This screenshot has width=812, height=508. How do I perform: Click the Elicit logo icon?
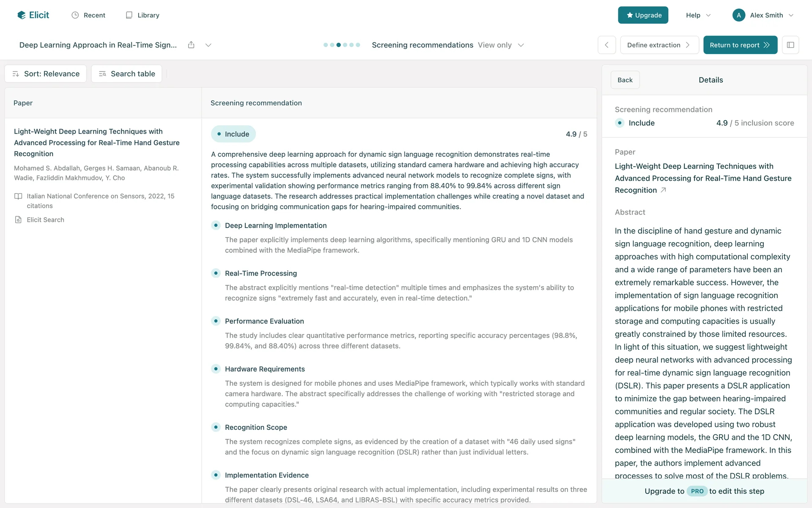(21, 15)
